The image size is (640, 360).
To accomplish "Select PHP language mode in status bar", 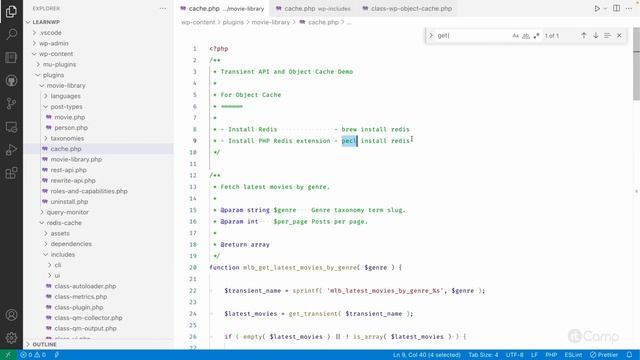I will pyautogui.click(x=551, y=355).
